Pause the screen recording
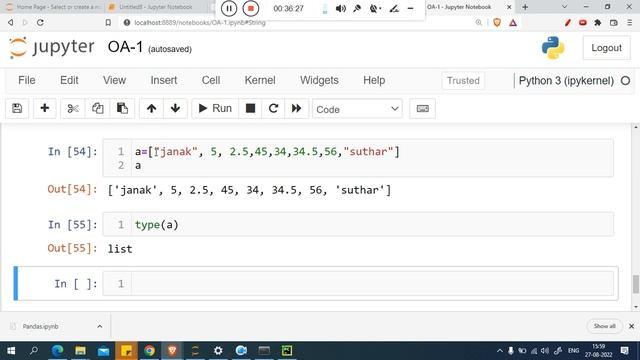 click(229, 8)
